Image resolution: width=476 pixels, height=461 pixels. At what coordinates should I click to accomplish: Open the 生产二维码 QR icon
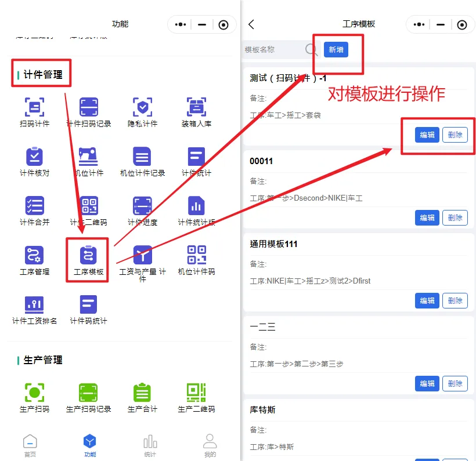point(196,393)
